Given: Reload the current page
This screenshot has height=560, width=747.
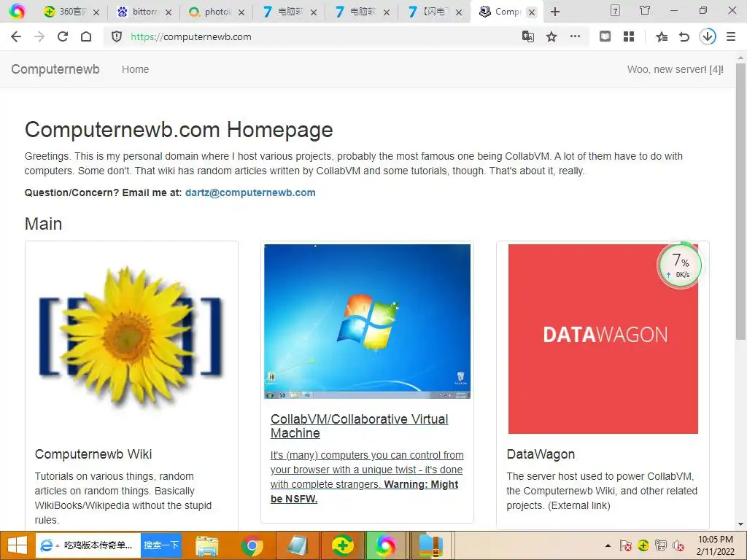Looking at the screenshot, I should click(63, 36).
